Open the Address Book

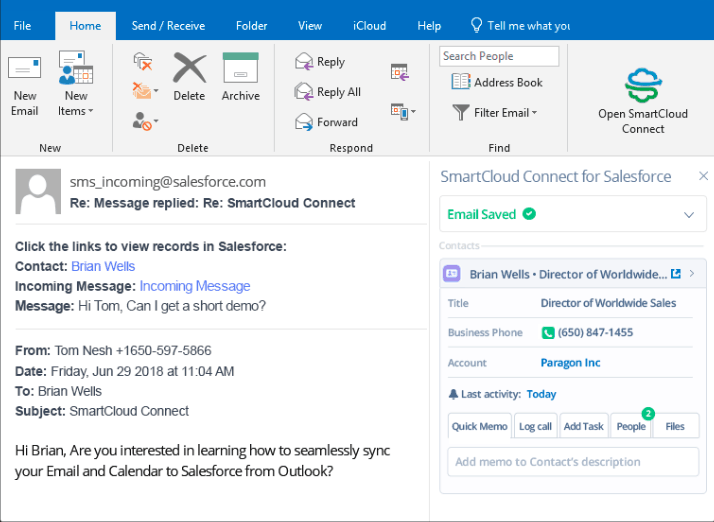(x=497, y=82)
